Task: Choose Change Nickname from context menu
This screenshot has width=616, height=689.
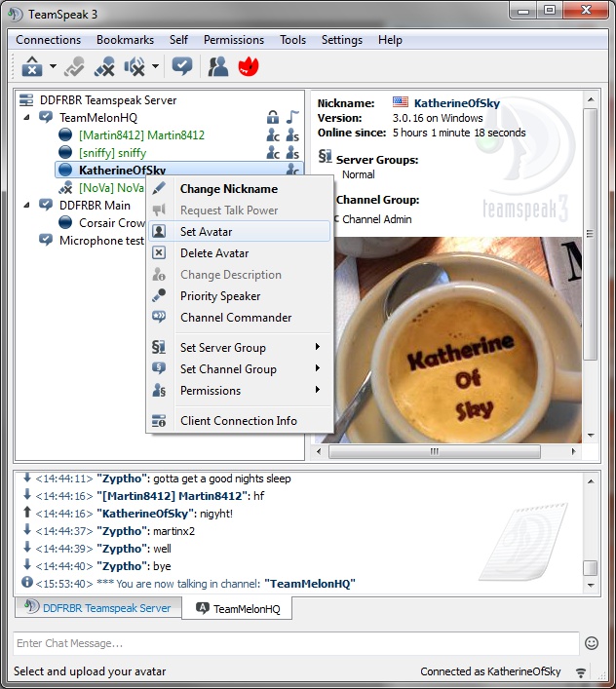Action: (240, 189)
